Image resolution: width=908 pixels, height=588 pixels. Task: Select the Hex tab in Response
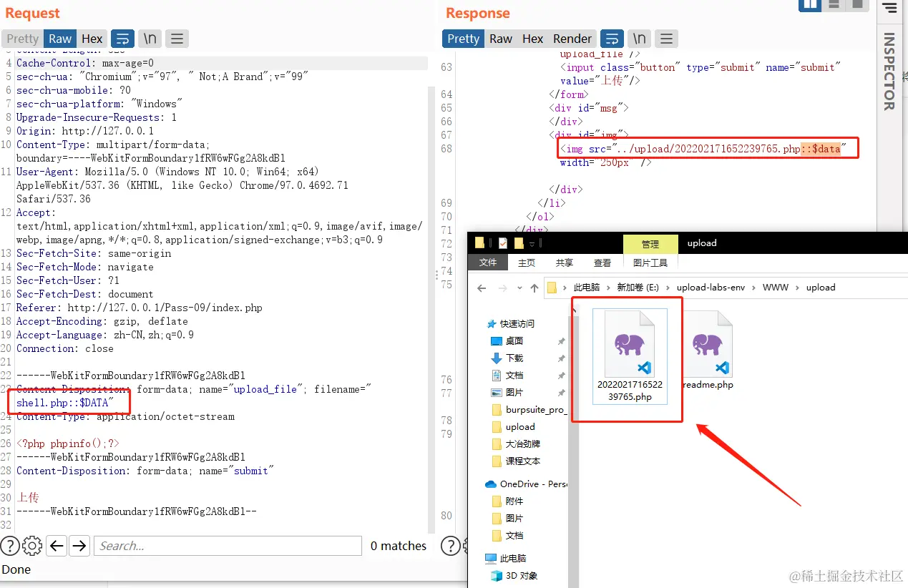click(x=532, y=39)
